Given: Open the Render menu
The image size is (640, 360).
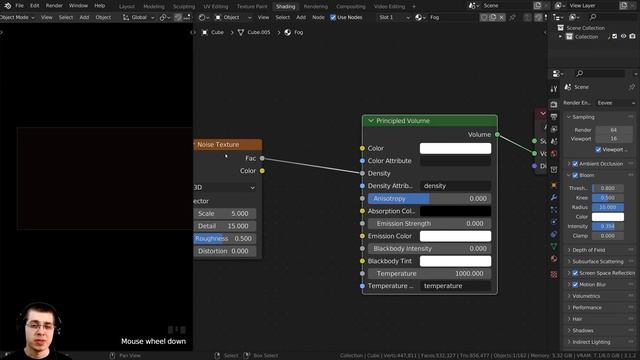Looking at the screenshot, I should click(54, 6).
